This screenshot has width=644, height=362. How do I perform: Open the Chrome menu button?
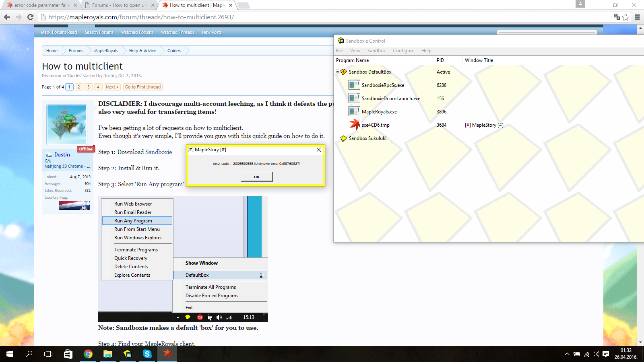(x=637, y=17)
